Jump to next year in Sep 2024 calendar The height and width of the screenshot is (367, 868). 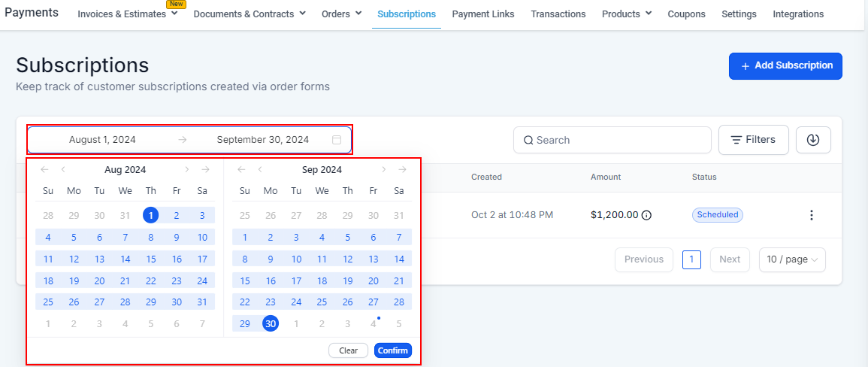click(x=403, y=170)
